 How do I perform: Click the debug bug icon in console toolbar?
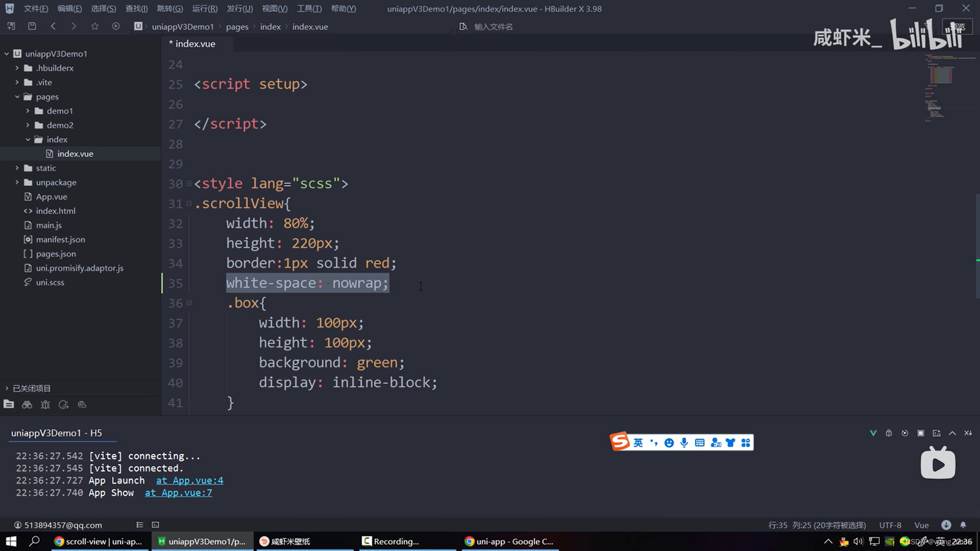(889, 433)
